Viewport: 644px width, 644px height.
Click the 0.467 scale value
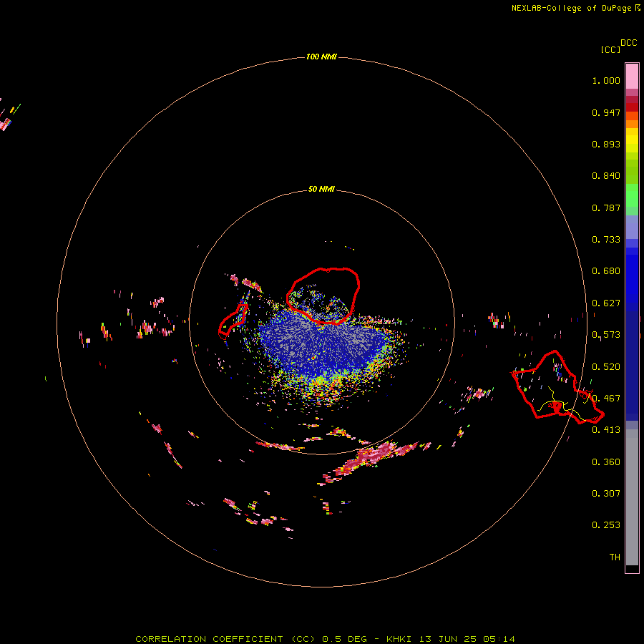pyautogui.click(x=606, y=399)
